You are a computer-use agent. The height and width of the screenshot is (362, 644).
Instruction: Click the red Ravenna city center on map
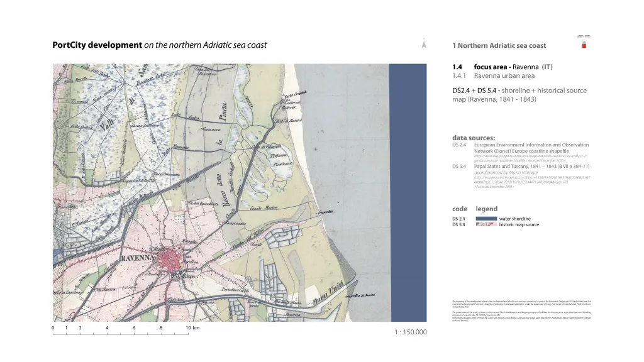(171, 258)
